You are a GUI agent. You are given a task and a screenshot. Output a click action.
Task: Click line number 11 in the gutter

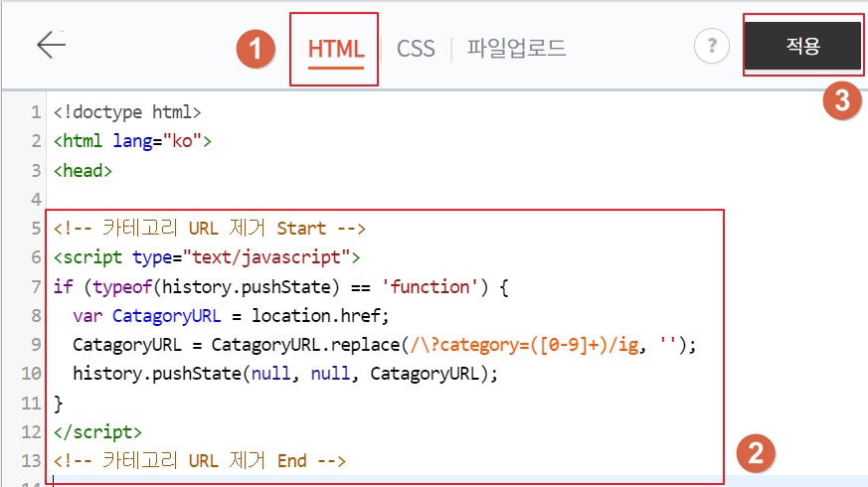(x=32, y=403)
